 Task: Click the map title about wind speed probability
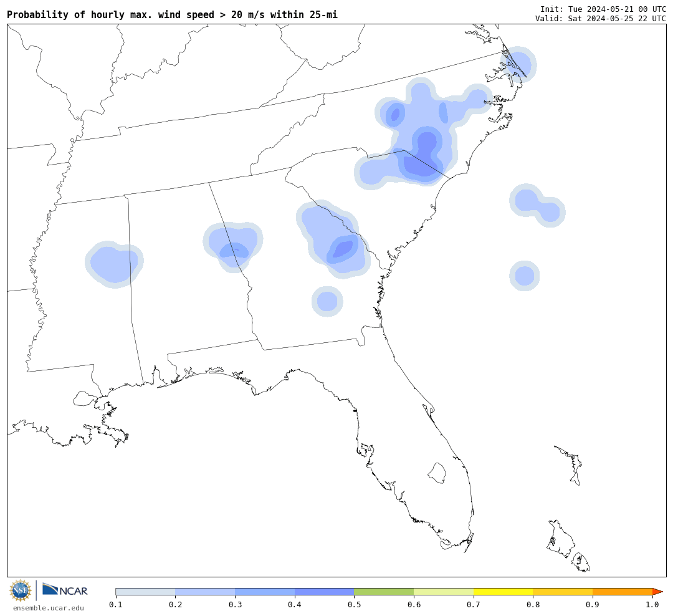[172, 14]
